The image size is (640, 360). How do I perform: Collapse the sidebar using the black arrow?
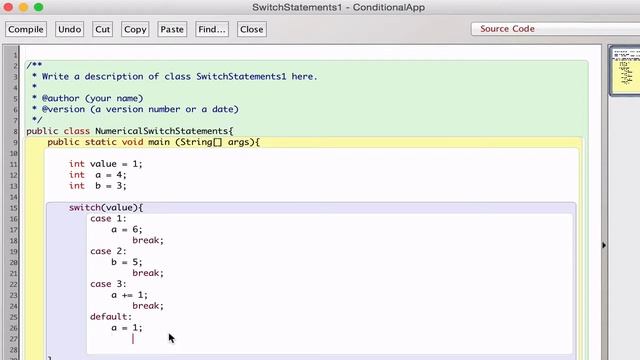click(604, 245)
